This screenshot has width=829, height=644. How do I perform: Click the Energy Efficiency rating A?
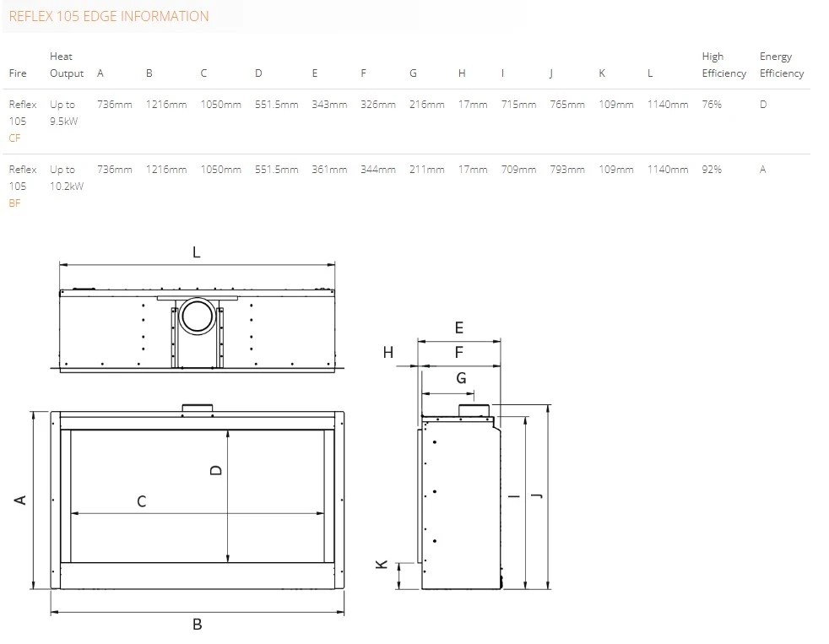761,169
